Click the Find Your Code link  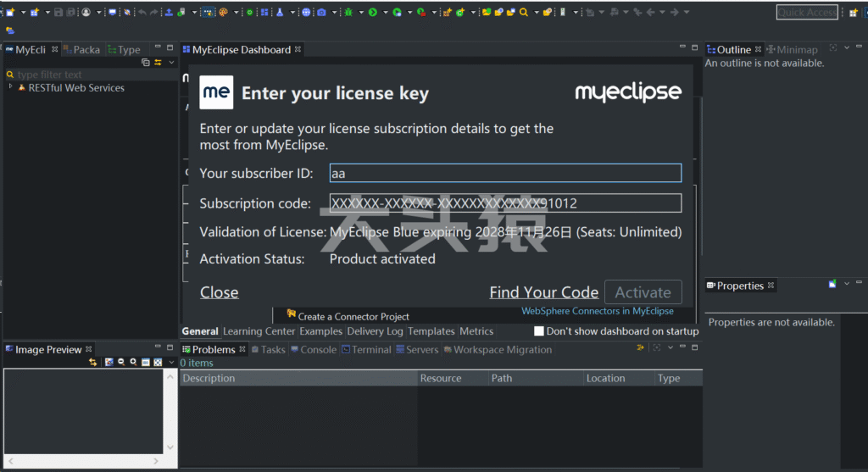coord(543,292)
